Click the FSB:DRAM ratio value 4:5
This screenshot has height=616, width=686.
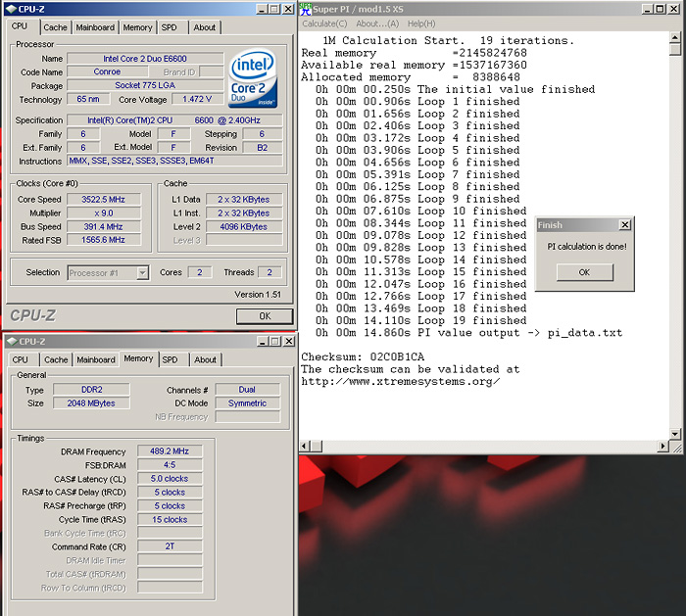pyautogui.click(x=170, y=465)
